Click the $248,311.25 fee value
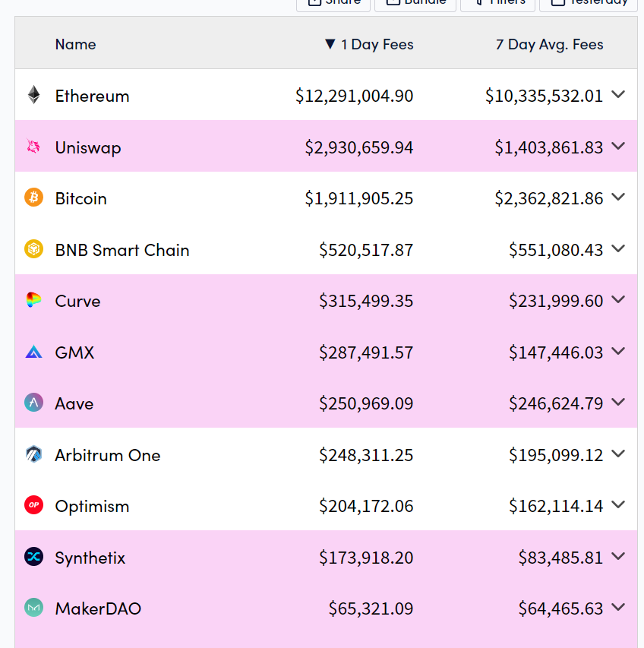Viewport: 644px width, 648px height. [x=366, y=455]
